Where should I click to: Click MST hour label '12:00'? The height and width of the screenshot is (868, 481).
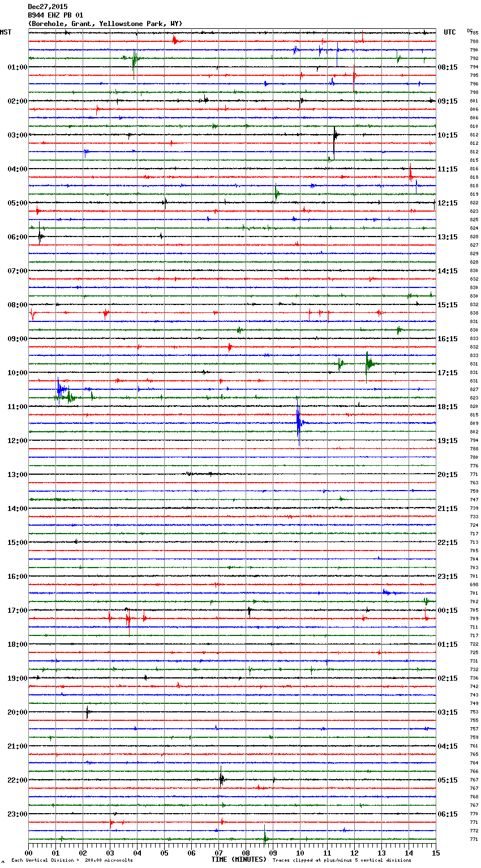18,441
